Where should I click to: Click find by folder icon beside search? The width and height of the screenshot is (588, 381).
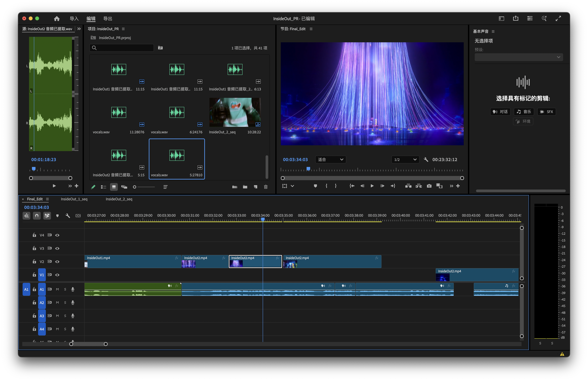160,48
